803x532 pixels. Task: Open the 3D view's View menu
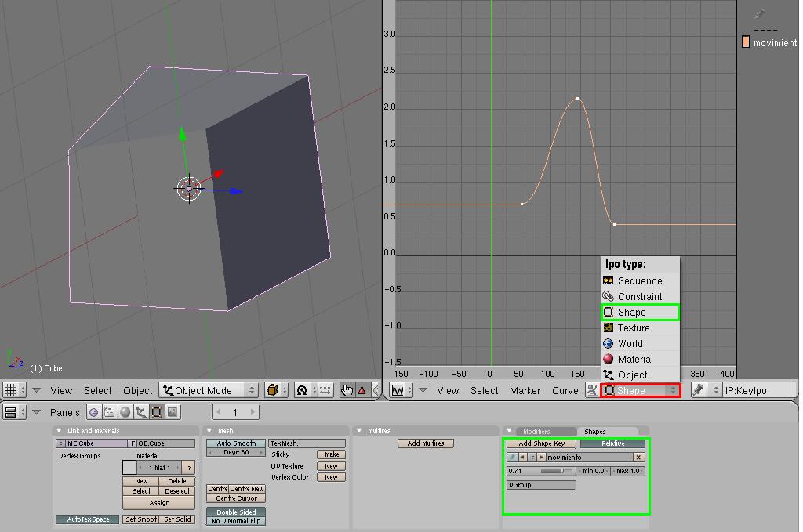click(61, 390)
